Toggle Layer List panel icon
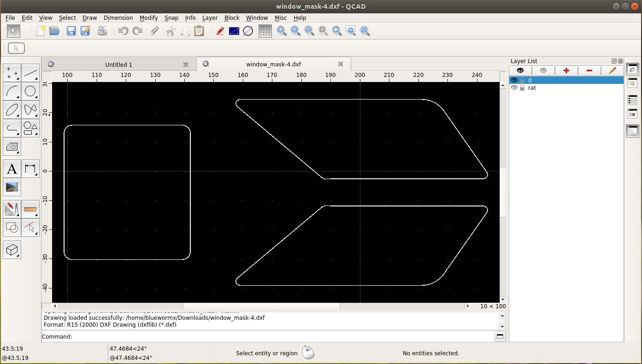The width and height of the screenshot is (642, 364). pyautogui.click(x=632, y=69)
